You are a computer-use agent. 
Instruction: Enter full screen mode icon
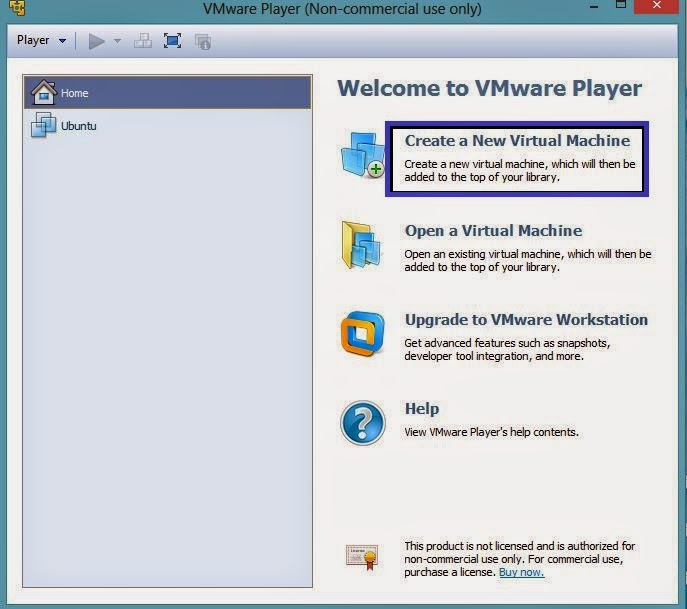click(x=172, y=41)
